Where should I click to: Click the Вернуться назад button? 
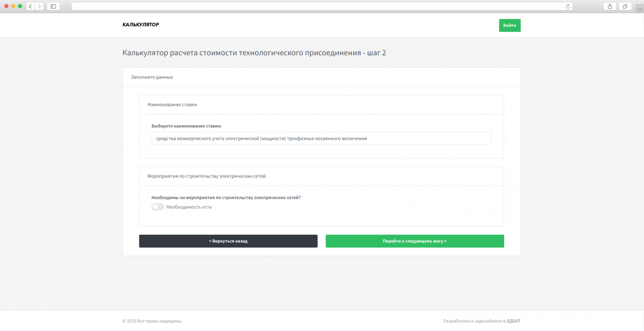point(228,241)
